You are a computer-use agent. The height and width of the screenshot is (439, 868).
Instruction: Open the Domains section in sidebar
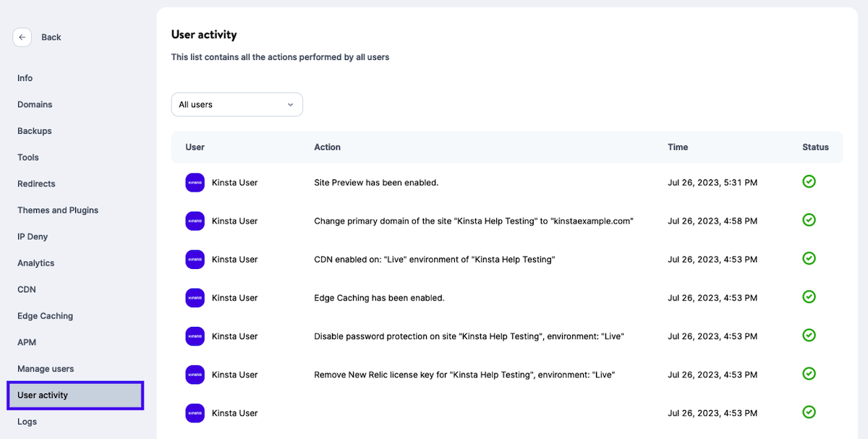[35, 105]
